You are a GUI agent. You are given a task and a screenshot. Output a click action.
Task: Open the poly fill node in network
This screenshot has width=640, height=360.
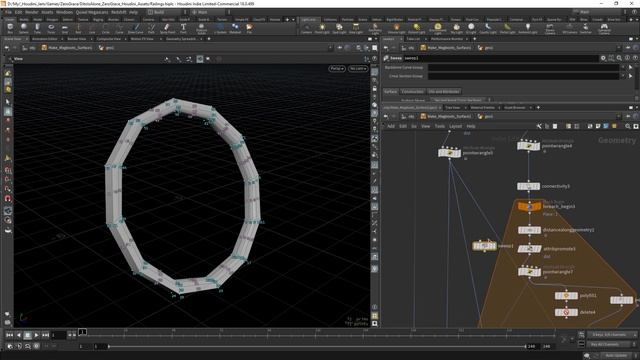coord(566,296)
